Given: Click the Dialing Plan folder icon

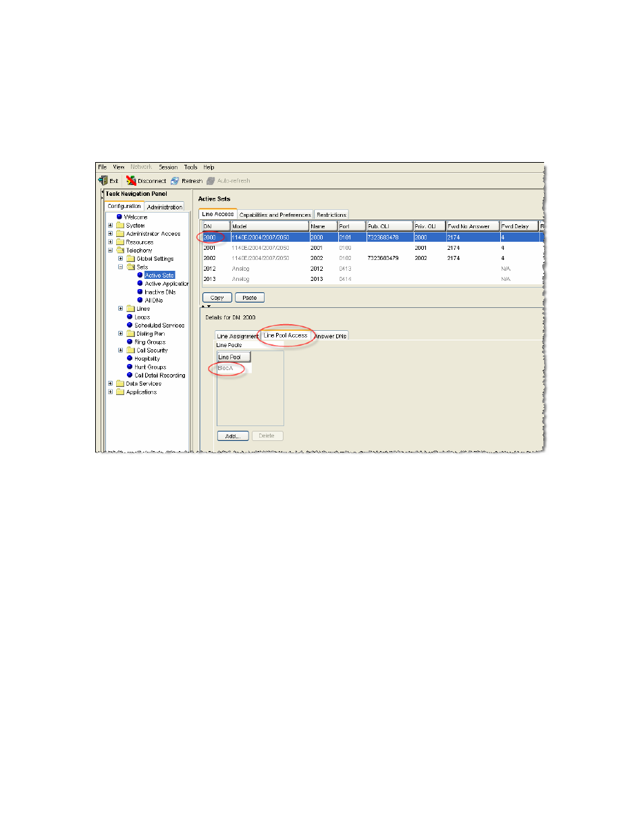Looking at the screenshot, I should pyautogui.click(x=131, y=334).
